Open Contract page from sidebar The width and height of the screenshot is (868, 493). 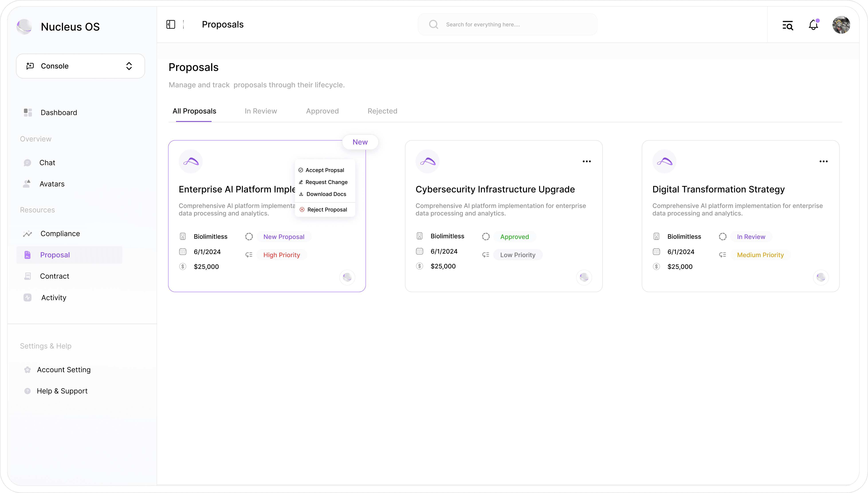(54, 276)
